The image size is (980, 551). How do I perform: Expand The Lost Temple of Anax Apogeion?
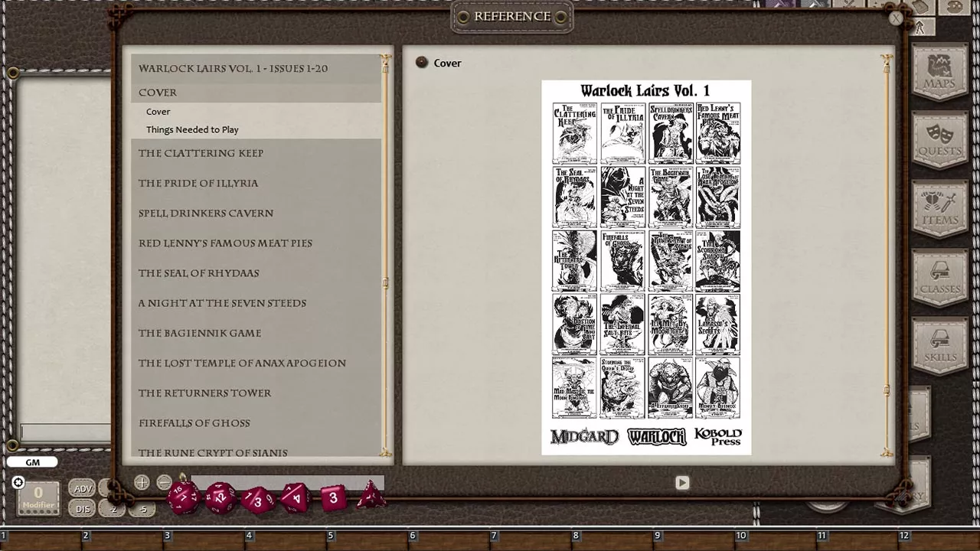[x=256, y=363]
